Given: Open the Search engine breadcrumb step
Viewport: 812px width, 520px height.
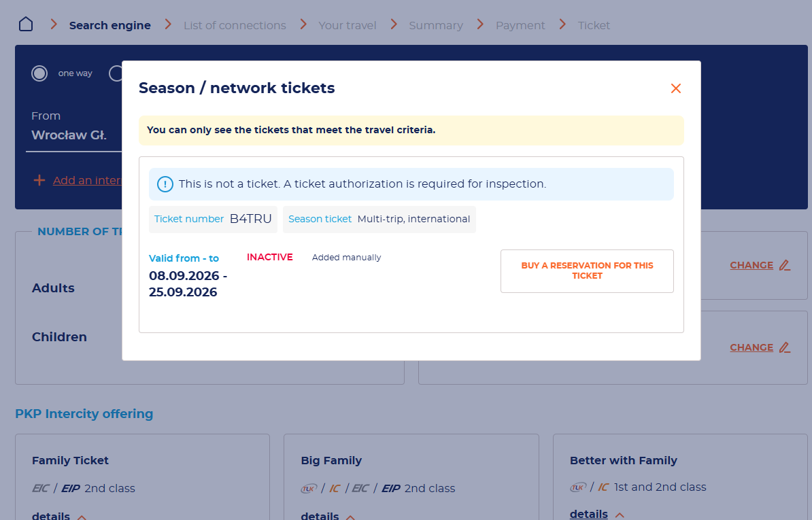Looking at the screenshot, I should pyautogui.click(x=109, y=25).
